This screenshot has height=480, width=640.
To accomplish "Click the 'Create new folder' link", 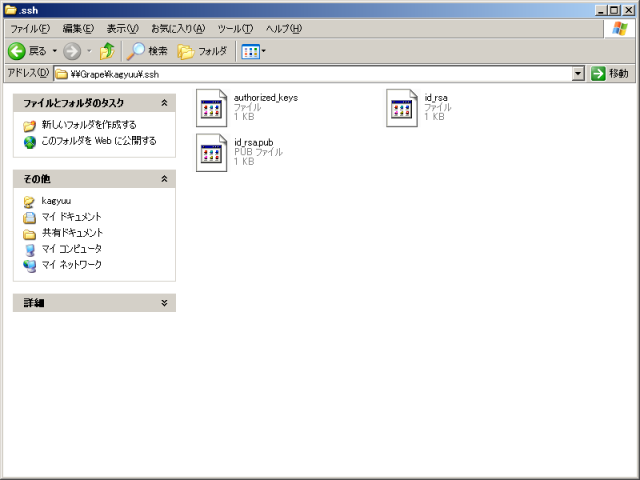I will (x=88, y=125).
